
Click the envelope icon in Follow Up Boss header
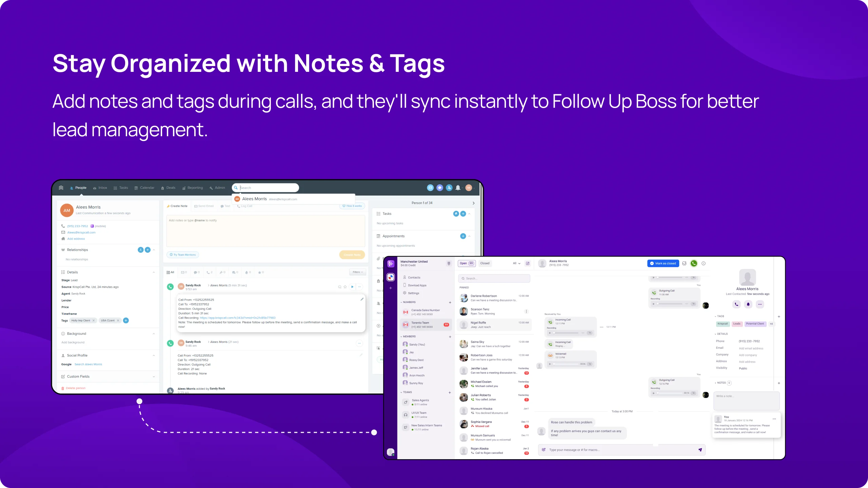click(430, 188)
